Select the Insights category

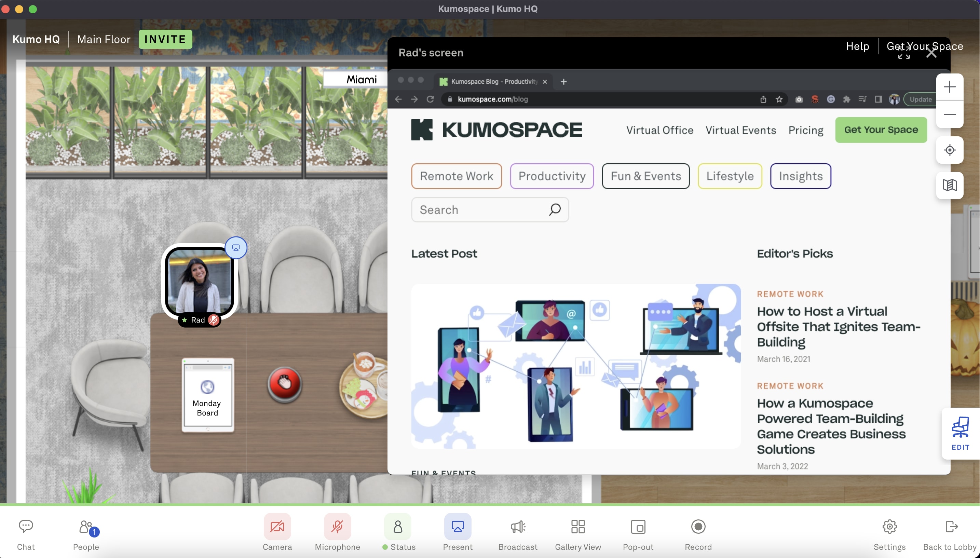[x=800, y=176]
